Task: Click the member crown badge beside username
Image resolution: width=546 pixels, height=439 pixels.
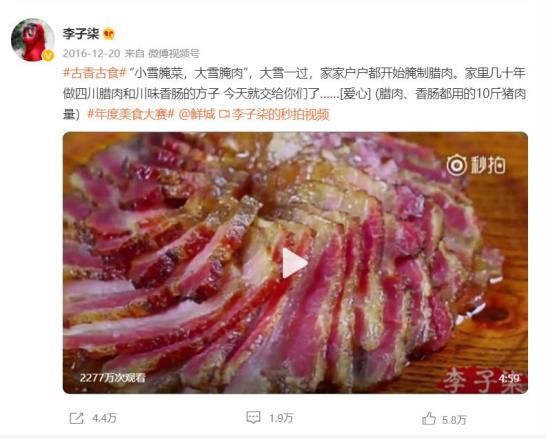Action: click(x=109, y=34)
